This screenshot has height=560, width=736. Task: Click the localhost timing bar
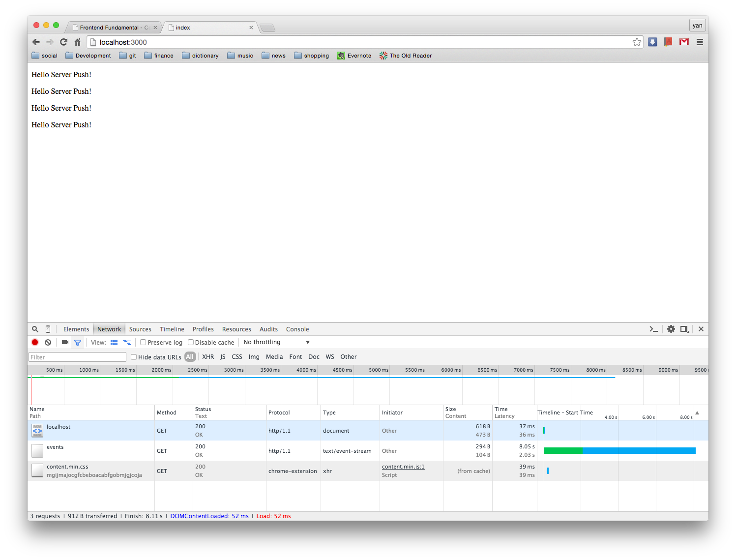544,430
